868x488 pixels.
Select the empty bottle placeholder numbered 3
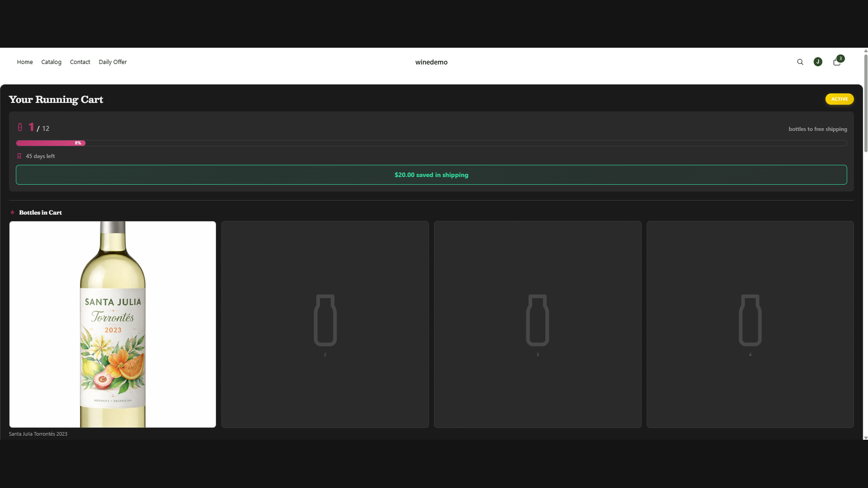tap(538, 324)
